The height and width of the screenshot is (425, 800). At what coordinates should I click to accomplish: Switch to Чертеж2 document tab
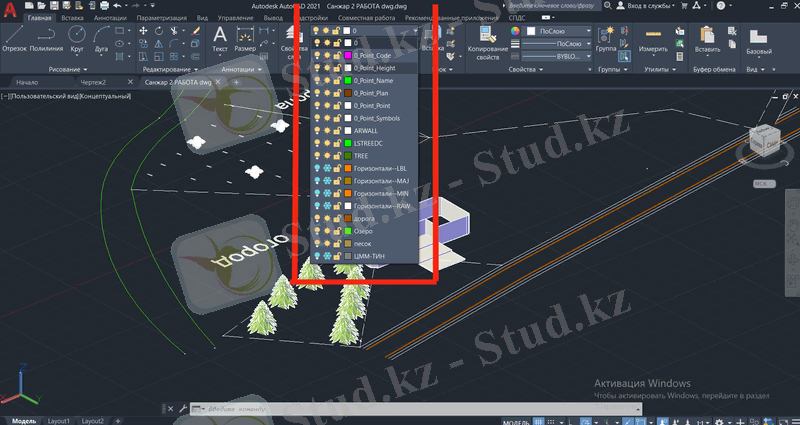click(93, 82)
